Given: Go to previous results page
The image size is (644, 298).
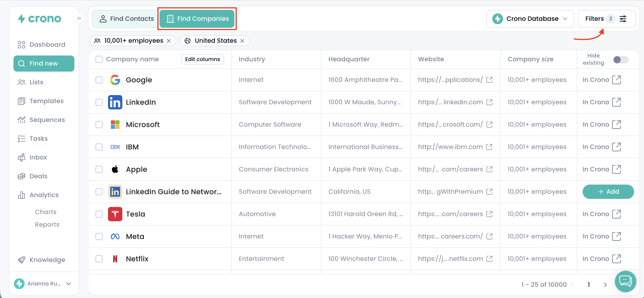Looking at the screenshot, I should click(573, 285).
